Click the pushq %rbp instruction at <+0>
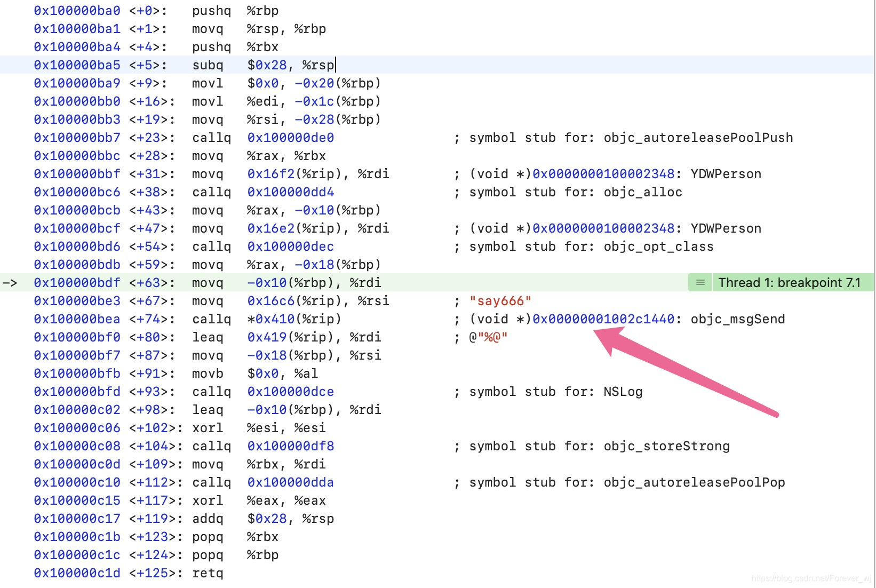The image size is (876, 588). pos(235,11)
